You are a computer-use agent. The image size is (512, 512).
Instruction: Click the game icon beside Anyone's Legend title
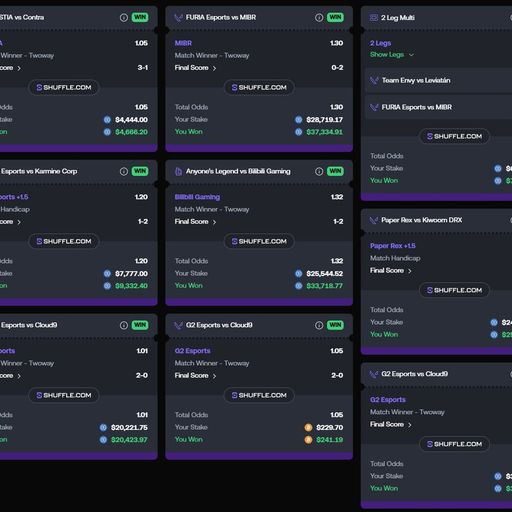click(179, 171)
